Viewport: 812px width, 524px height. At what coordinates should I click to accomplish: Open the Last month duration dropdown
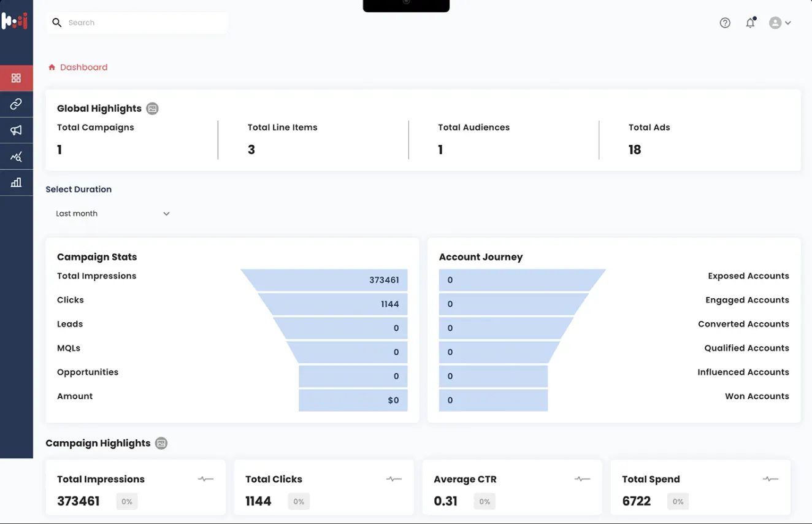point(112,214)
